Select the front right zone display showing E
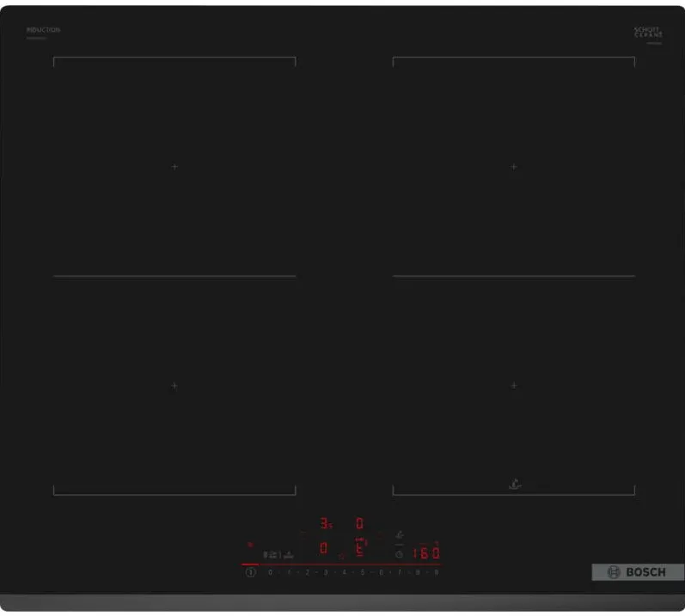This screenshot has height=616, width=685. click(359, 548)
